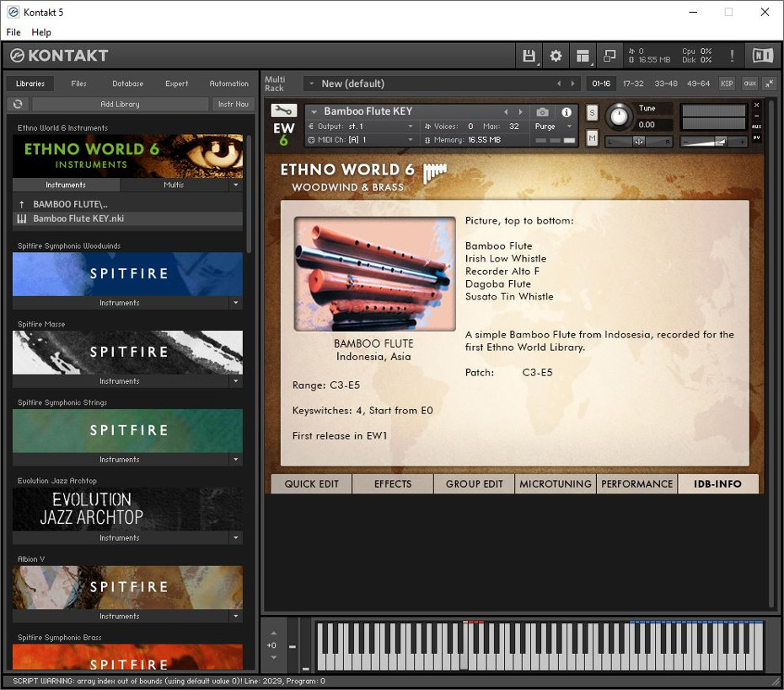Expand the Spitfire Symphonic Woodwinds options arrow
The image size is (784, 690).
236,303
